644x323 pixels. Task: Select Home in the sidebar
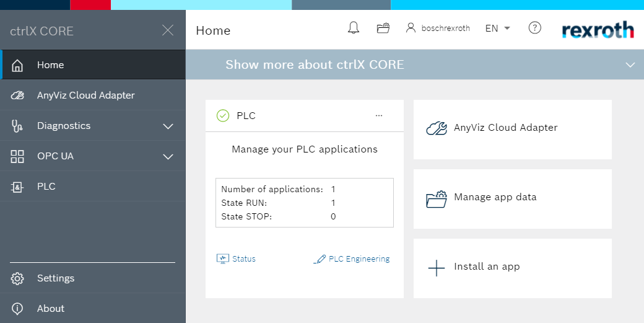click(x=50, y=65)
